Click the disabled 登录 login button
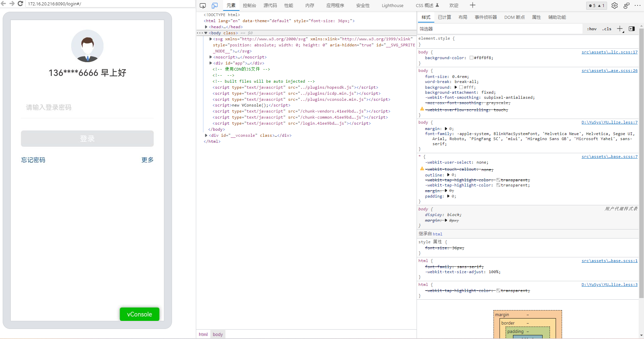644x339 pixels. click(x=87, y=138)
